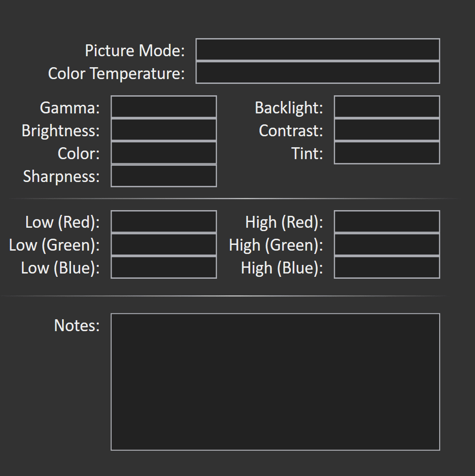Select the Tint input field
The width and height of the screenshot is (475, 476).
tap(387, 152)
